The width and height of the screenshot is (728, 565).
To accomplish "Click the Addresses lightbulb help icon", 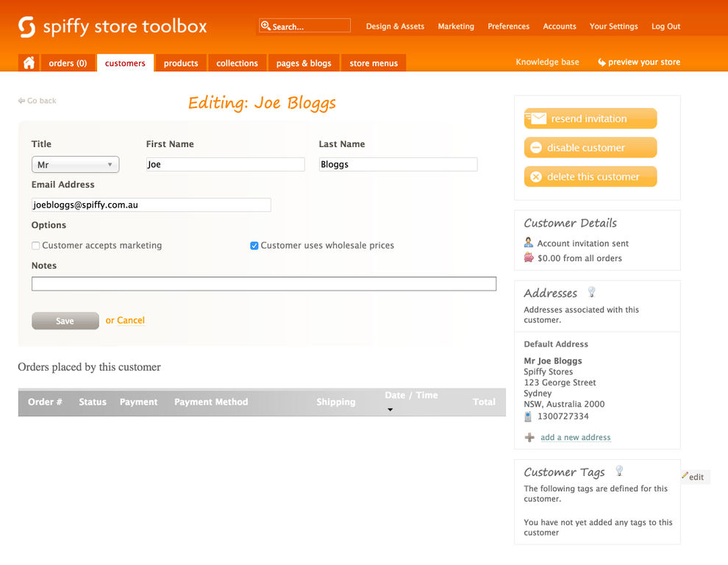I will click(591, 292).
